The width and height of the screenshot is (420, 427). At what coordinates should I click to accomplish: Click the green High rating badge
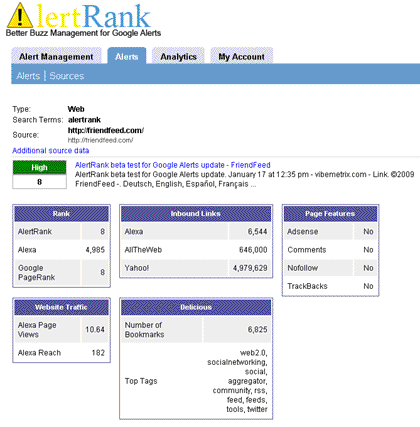[x=39, y=167]
